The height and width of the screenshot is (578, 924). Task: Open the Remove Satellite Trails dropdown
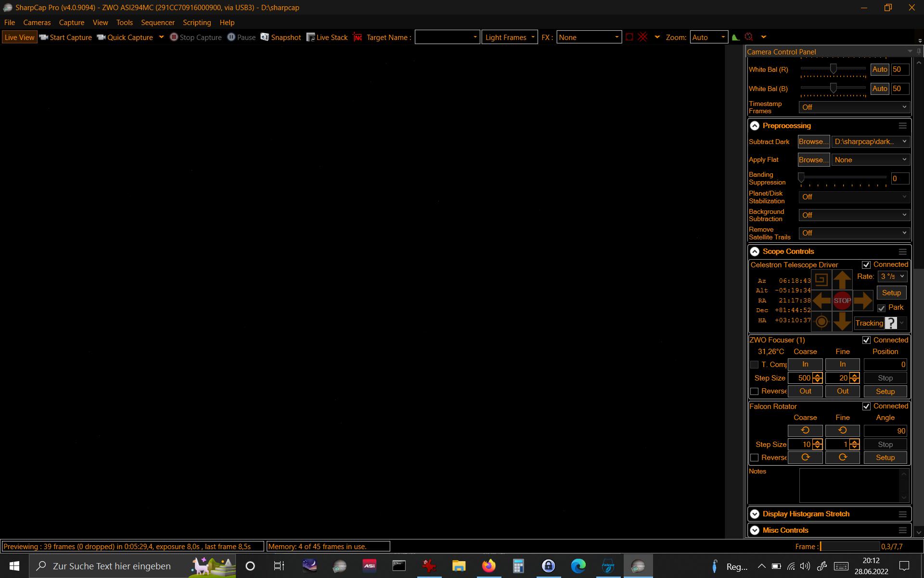[x=854, y=233]
